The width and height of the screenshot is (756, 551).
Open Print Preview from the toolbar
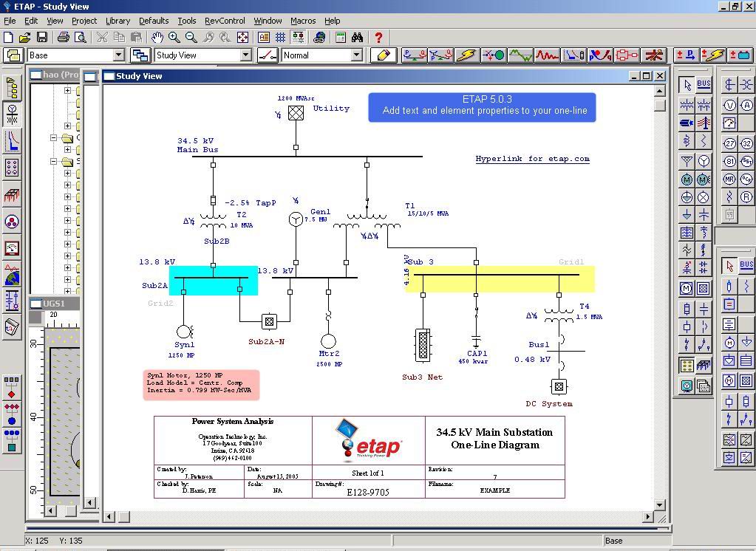click(x=80, y=37)
